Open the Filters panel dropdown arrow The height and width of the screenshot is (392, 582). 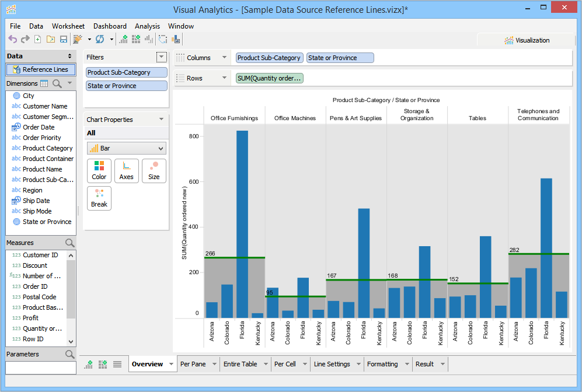click(x=161, y=57)
